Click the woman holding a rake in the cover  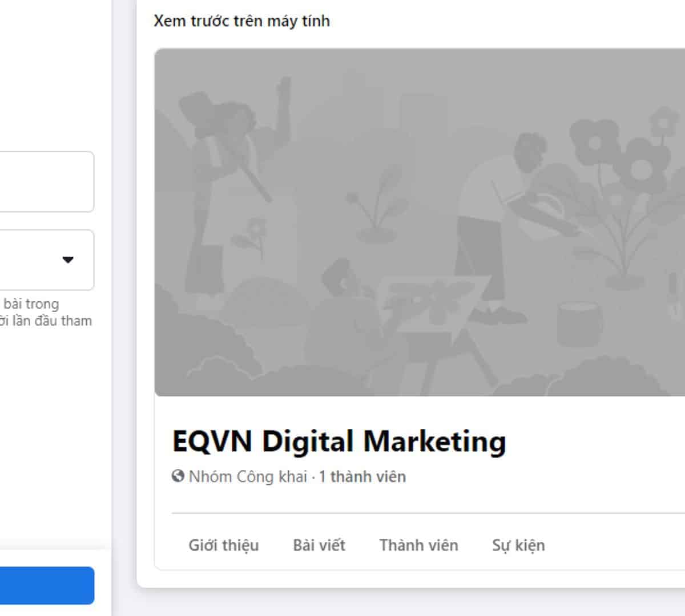coord(228,194)
